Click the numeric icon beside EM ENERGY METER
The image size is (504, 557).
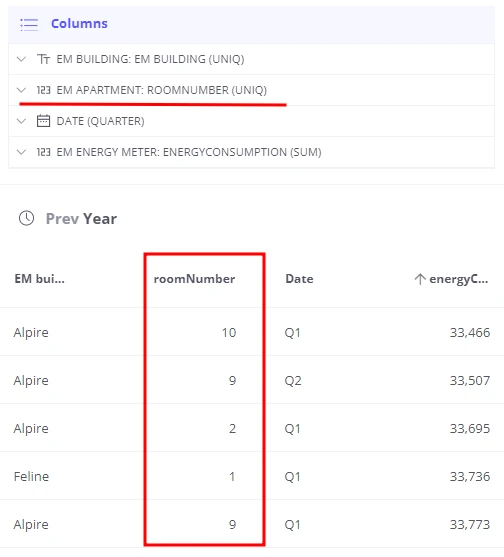click(x=43, y=152)
